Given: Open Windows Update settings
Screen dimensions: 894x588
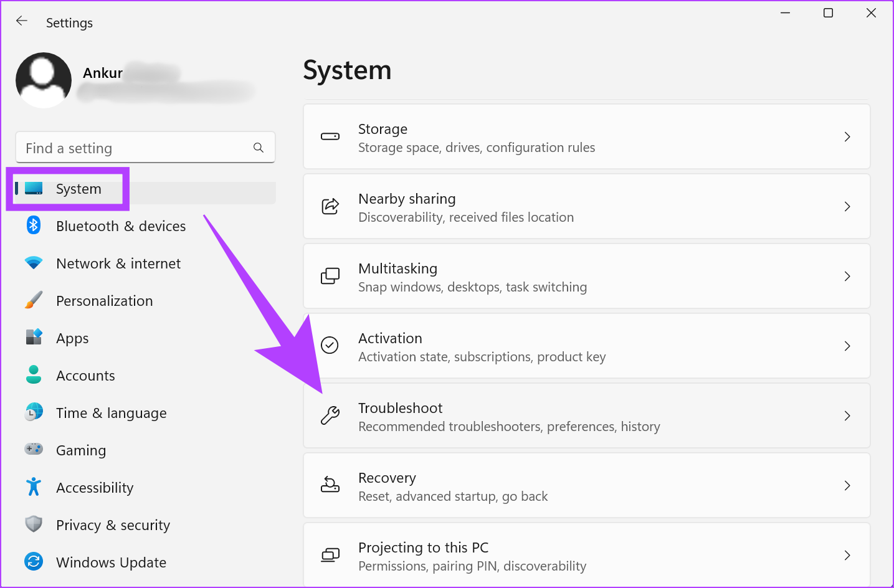Looking at the screenshot, I should tap(111, 562).
